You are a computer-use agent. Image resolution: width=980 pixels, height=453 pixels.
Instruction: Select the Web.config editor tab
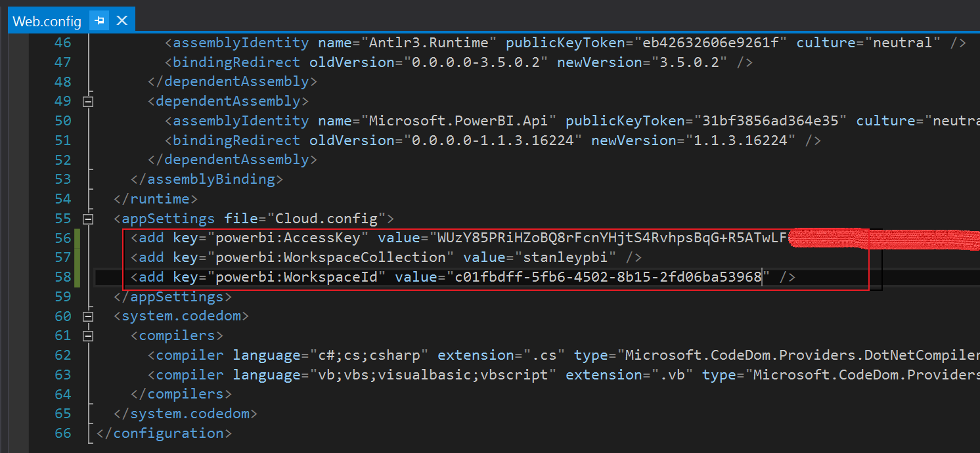(x=47, y=22)
